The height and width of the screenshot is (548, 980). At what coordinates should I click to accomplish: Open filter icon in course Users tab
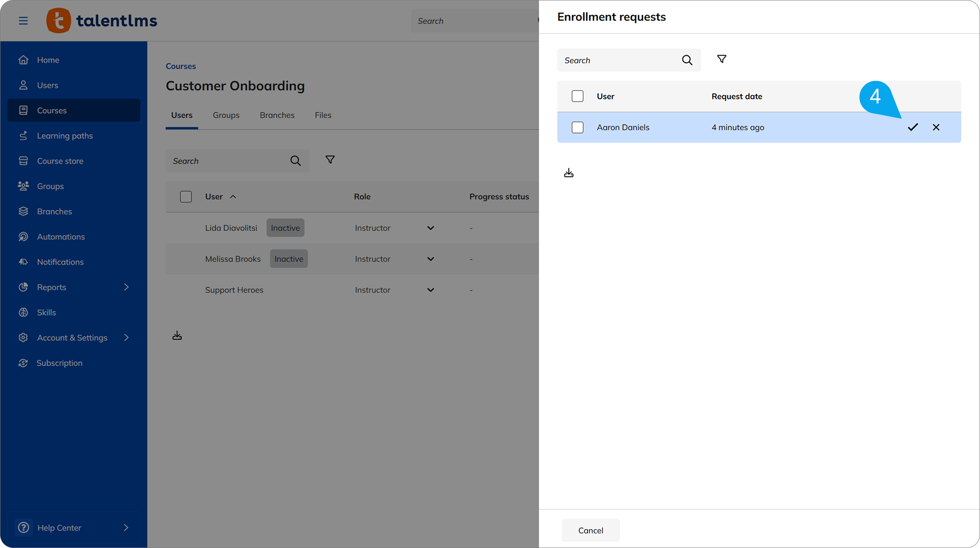[330, 160]
